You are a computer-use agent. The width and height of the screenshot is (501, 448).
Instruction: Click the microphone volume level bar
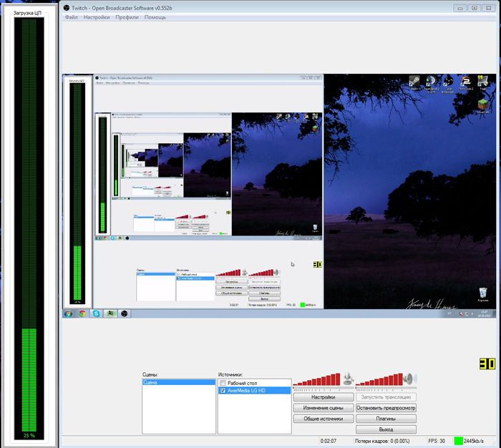tap(316, 379)
